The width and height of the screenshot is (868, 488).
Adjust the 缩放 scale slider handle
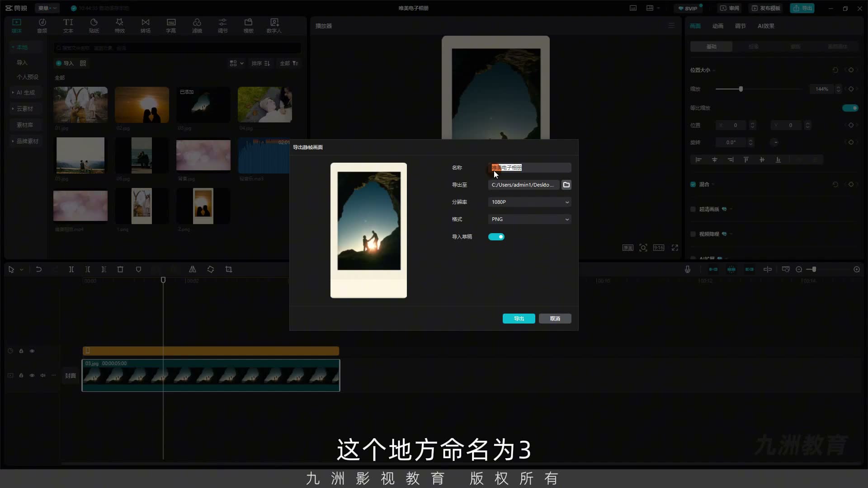click(741, 89)
